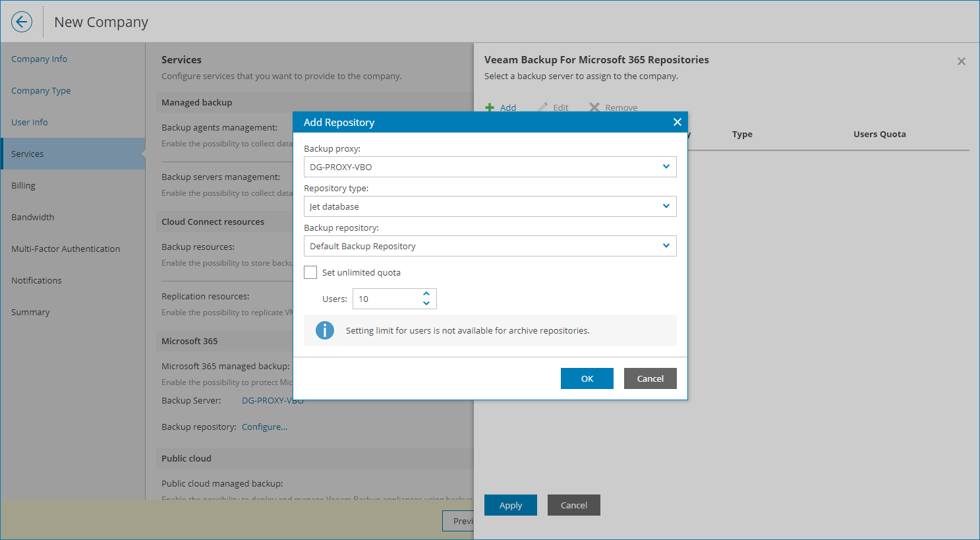
Task: Click the Remove X icon
Action: pyautogui.click(x=594, y=107)
